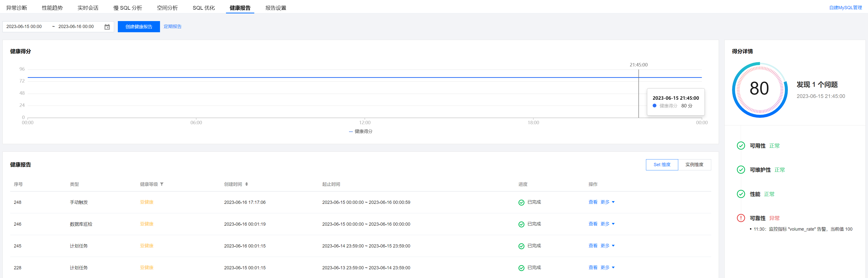The image size is (868, 278).
Task: Click the circular score gauge showing 80
Action: click(760, 89)
